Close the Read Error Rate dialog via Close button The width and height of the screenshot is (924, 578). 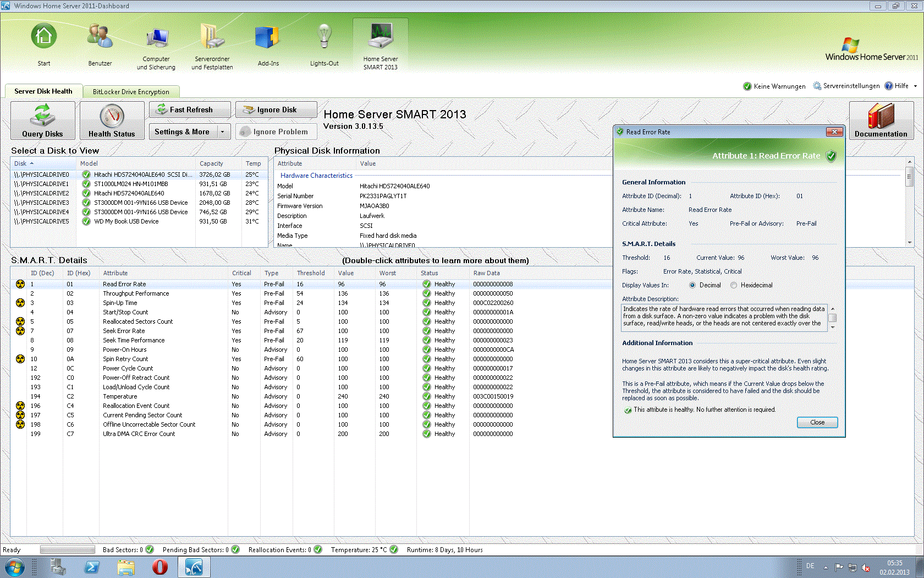[817, 422]
